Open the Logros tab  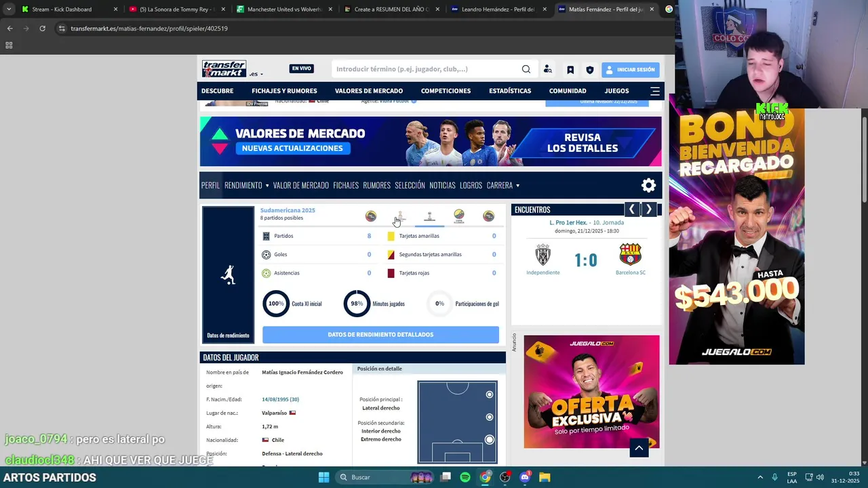click(x=471, y=185)
